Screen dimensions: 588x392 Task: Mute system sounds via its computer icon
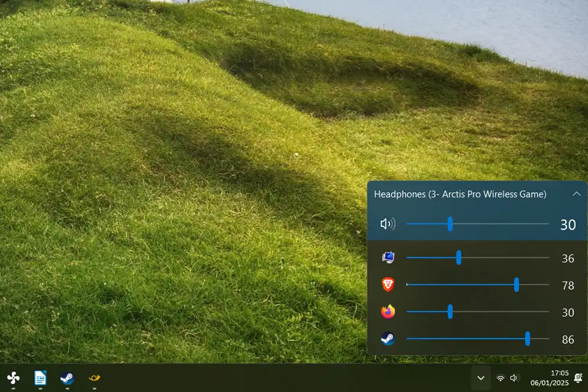387,257
